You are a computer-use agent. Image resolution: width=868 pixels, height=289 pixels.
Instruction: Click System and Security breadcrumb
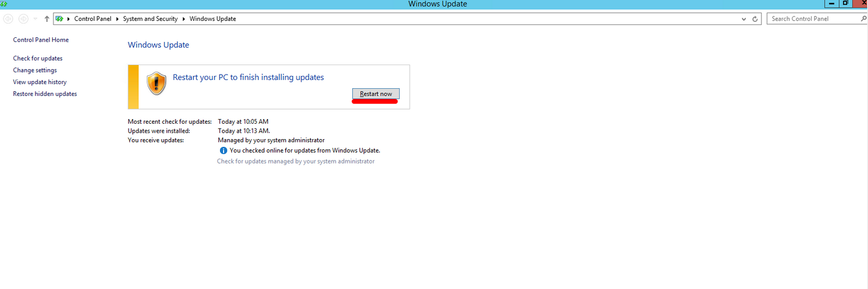[x=151, y=19]
